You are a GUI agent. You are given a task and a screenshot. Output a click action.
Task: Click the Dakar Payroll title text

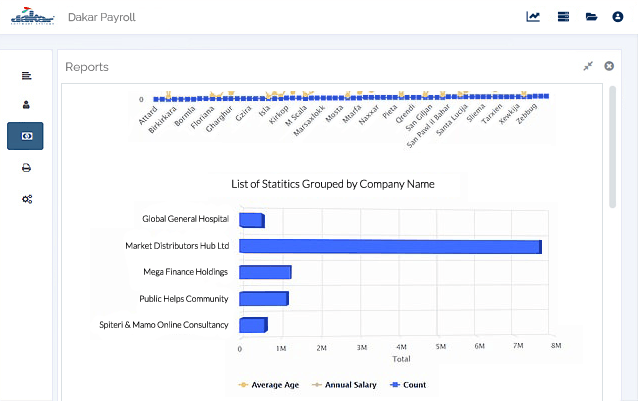tap(102, 17)
